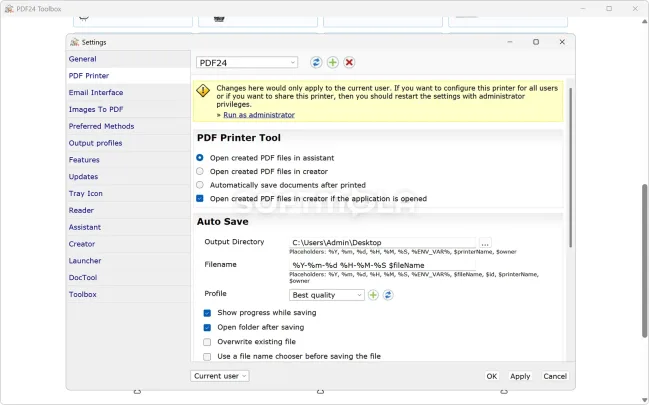Click the Profile label
The width and height of the screenshot is (649, 405).
tap(215, 294)
